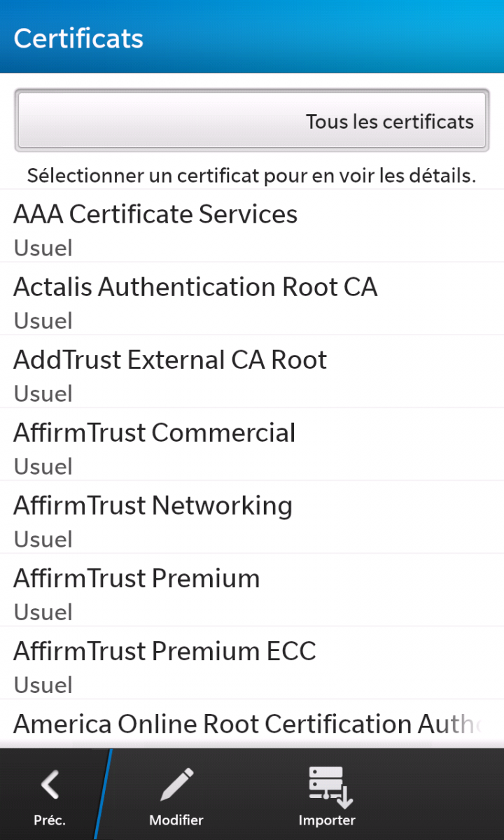
Task: View AffirmTrust Commercial certificate details
Action: pyautogui.click(x=252, y=444)
